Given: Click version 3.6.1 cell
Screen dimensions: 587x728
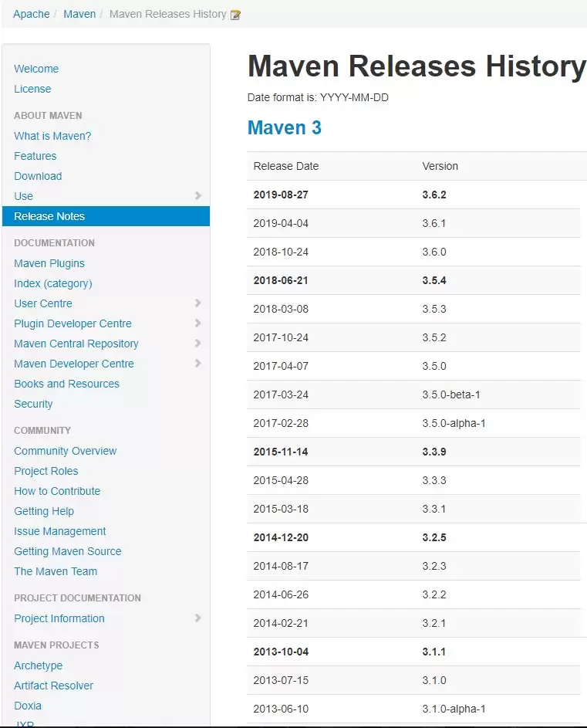Looking at the screenshot, I should click(434, 223).
